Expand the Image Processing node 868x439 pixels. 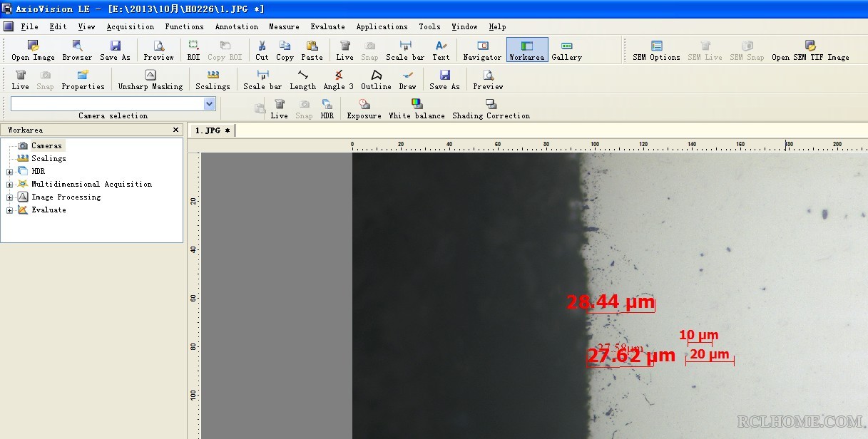9,197
